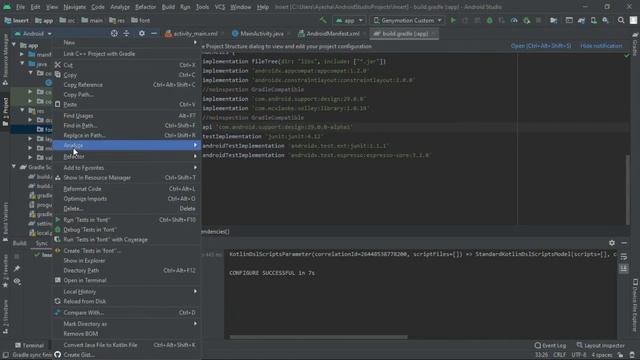Toggle tool window bars icon in status bar
Viewport: 640px width, 360px height.
coord(5,355)
